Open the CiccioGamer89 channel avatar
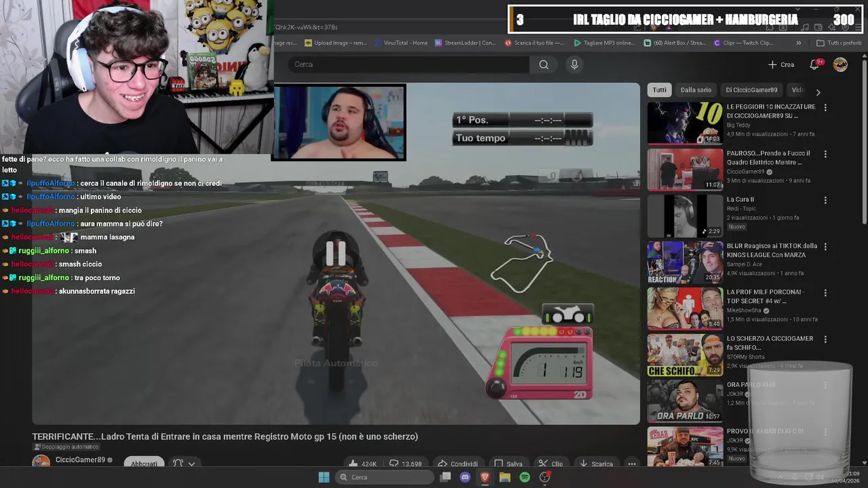Viewport: 868px width, 488px height. (x=41, y=462)
